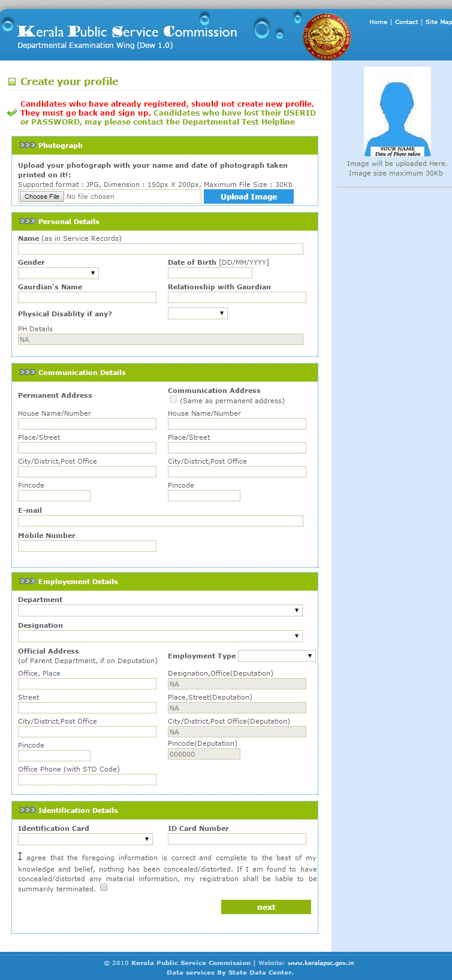Check Same as permanent address box
The height and width of the screenshot is (980, 452).
173,400
